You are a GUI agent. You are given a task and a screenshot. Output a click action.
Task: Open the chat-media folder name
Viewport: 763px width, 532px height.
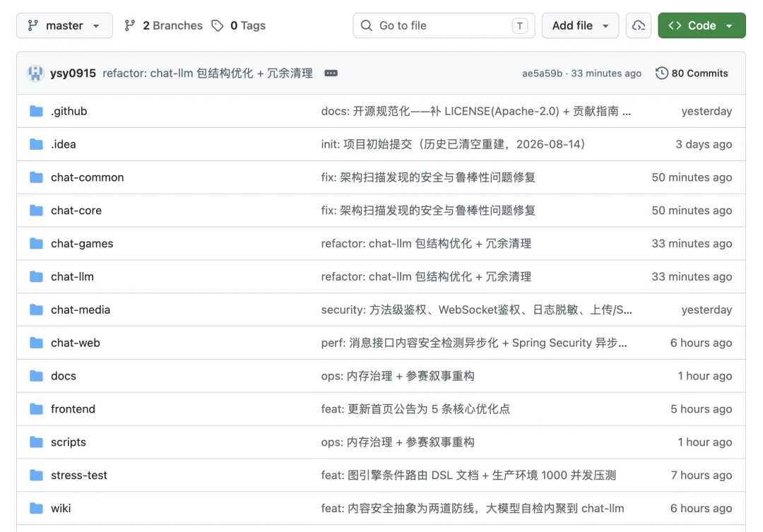pyautogui.click(x=81, y=309)
